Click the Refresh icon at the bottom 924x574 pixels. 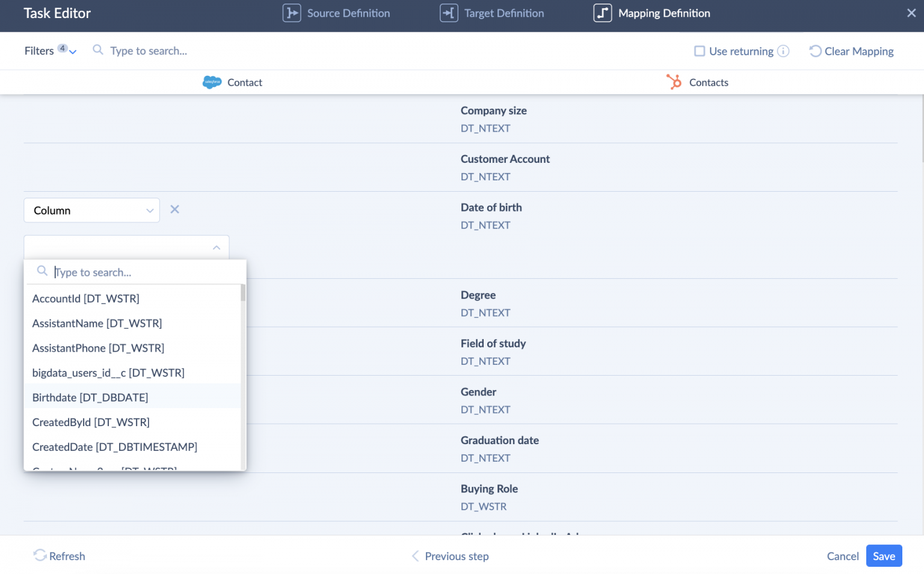click(40, 556)
